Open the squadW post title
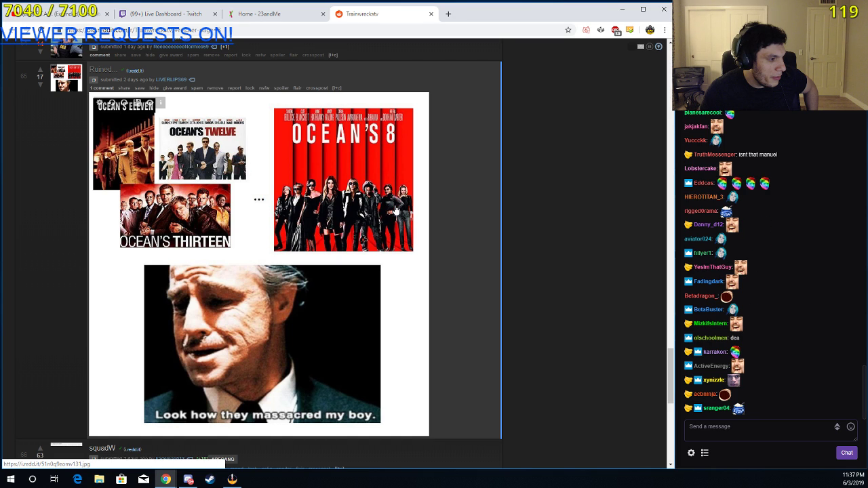This screenshot has height=488, width=868. point(102,448)
